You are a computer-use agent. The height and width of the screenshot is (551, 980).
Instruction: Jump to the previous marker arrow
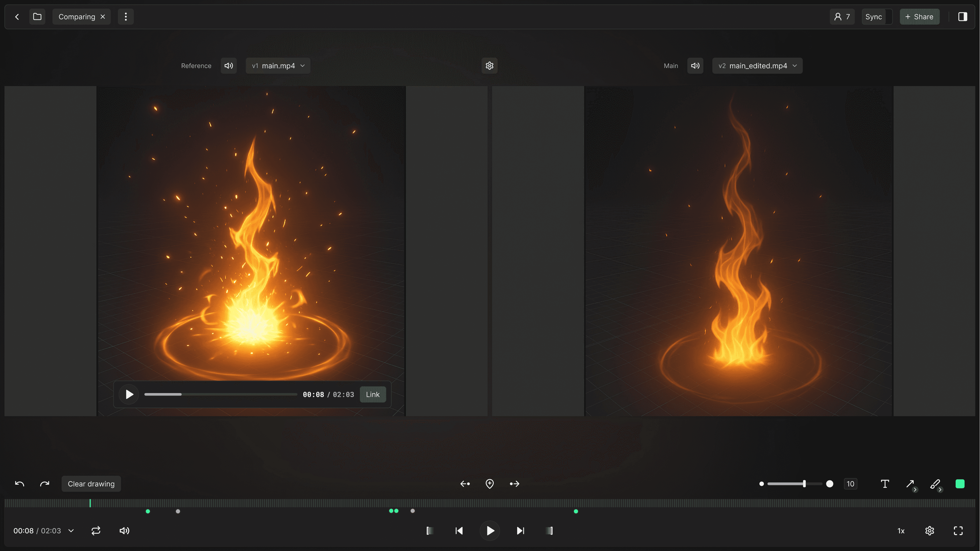point(465,484)
